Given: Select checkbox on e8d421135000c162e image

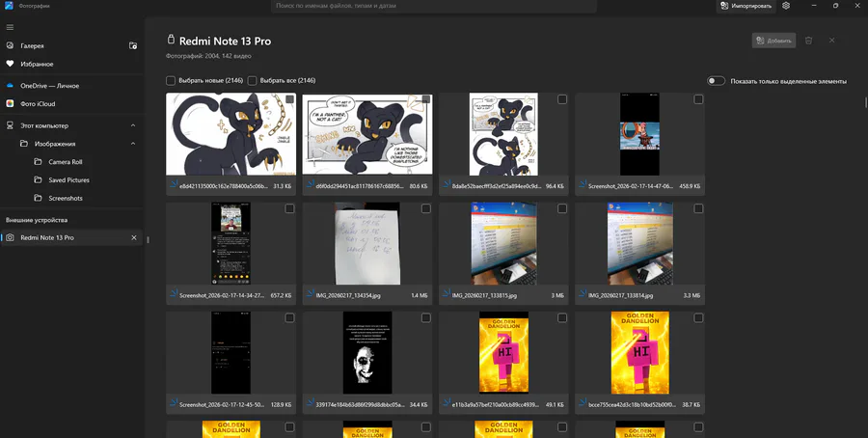Looking at the screenshot, I should pyautogui.click(x=289, y=99).
